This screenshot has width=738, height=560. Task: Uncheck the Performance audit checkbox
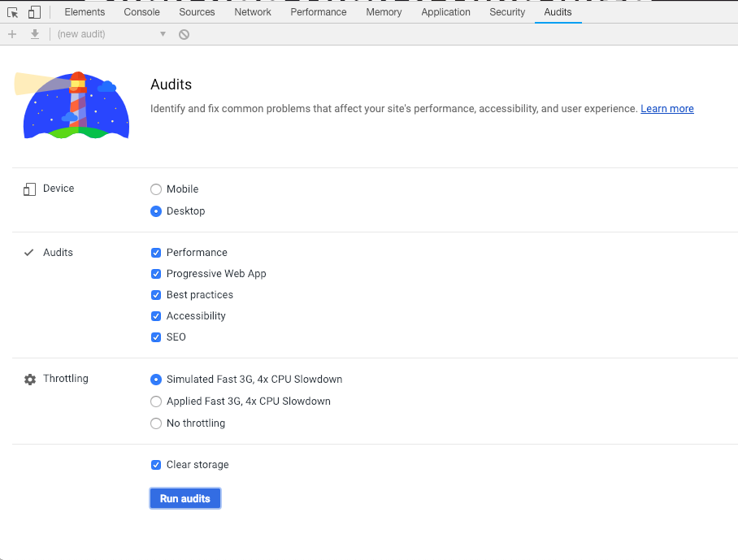156,253
